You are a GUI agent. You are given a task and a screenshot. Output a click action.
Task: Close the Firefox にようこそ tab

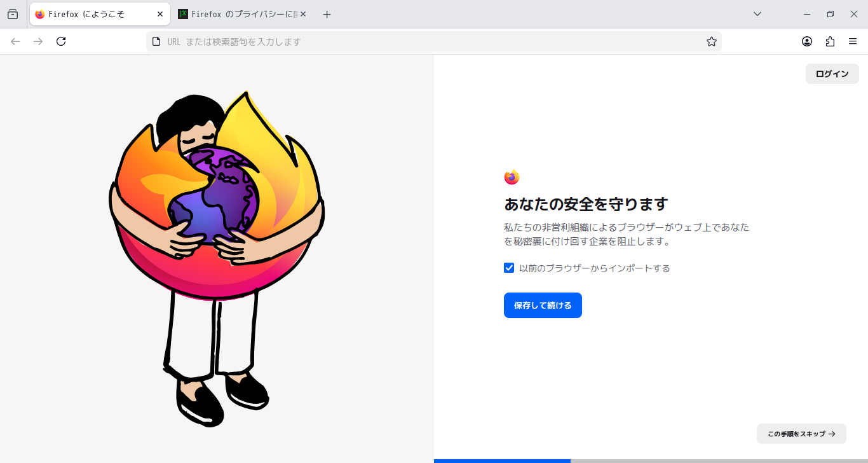pos(160,14)
